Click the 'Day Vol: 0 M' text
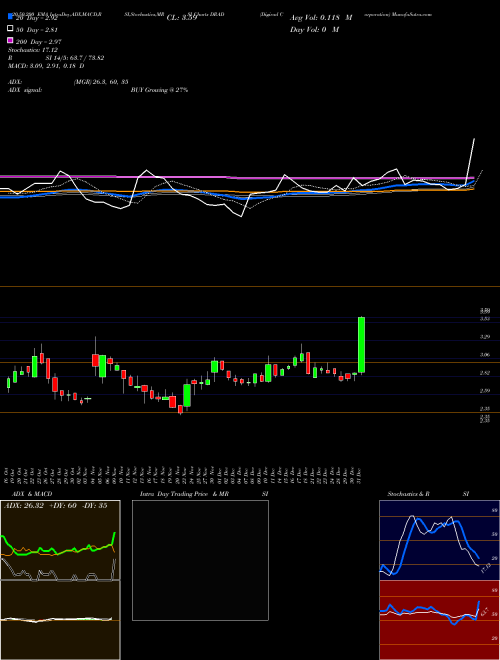The height and width of the screenshot is (660, 500). tap(314, 29)
